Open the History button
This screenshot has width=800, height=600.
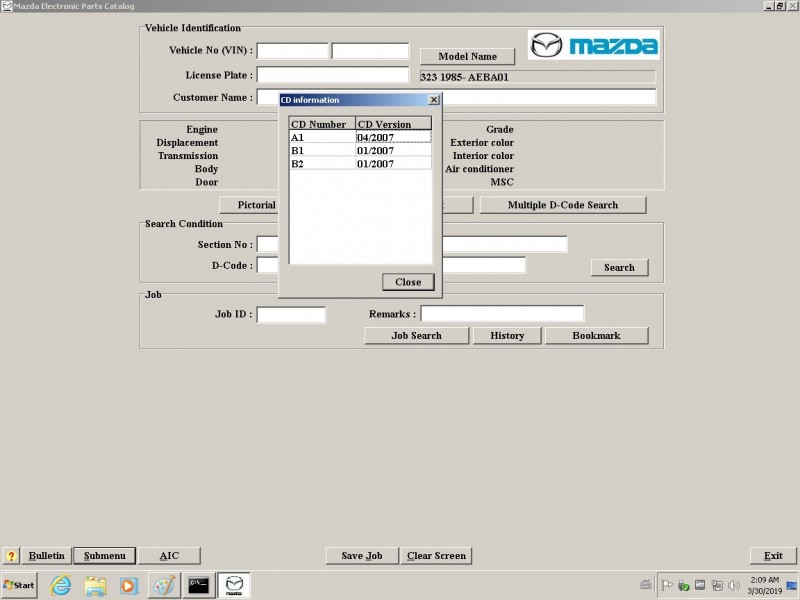(507, 335)
